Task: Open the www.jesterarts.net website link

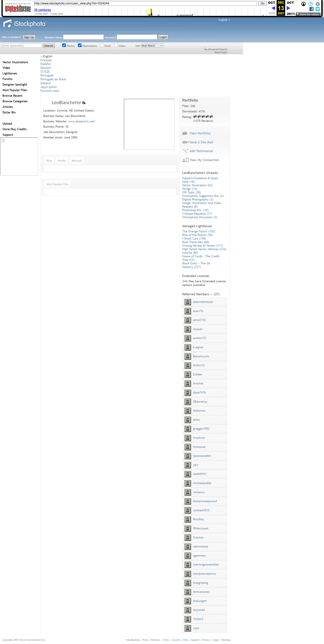Action: 82,122
